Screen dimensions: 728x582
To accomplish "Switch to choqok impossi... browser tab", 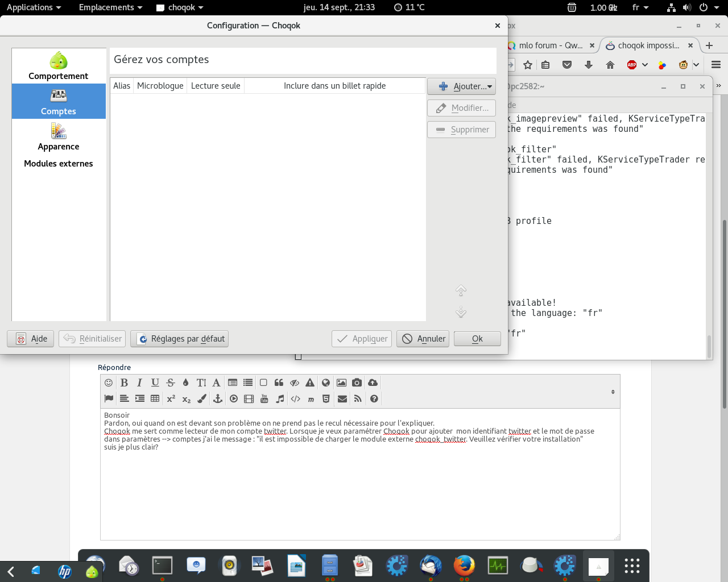I will tap(649, 45).
